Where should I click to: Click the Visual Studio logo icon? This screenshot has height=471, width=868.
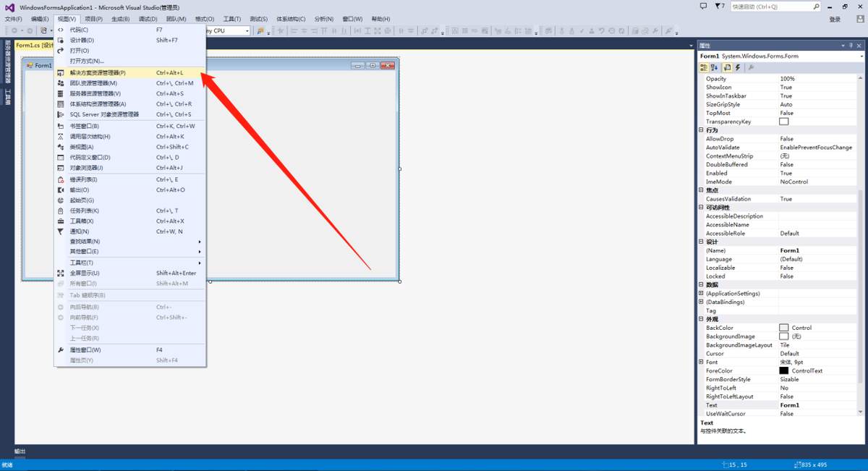(9, 7)
